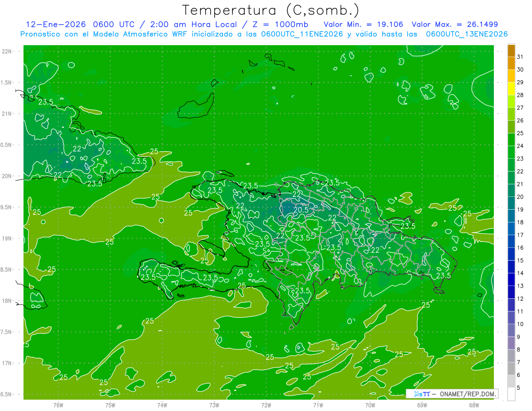Click the ONAMET/REP.DOM. credit label
532x411 pixels.
tap(468, 394)
